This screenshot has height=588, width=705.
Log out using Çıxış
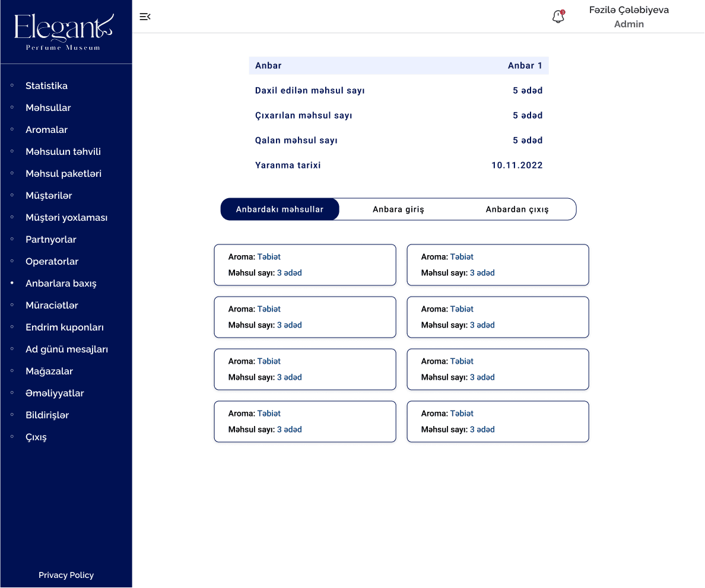tap(36, 437)
